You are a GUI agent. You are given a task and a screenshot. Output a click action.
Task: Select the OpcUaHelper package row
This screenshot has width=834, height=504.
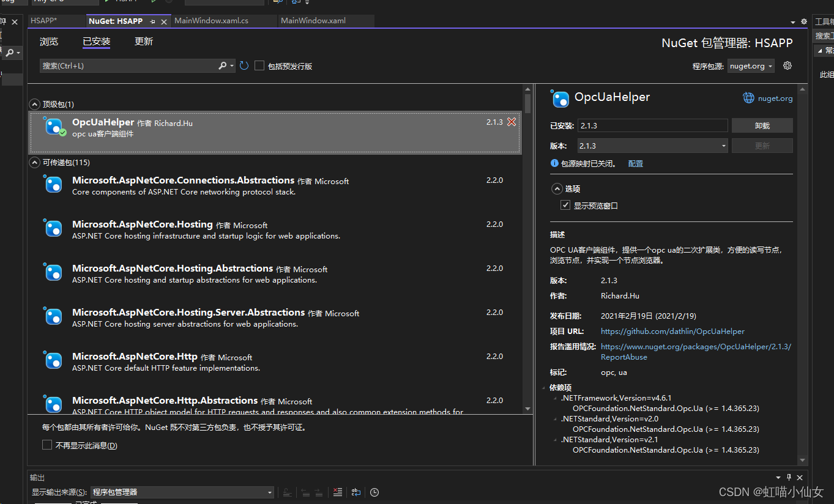(x=275, y=132)
